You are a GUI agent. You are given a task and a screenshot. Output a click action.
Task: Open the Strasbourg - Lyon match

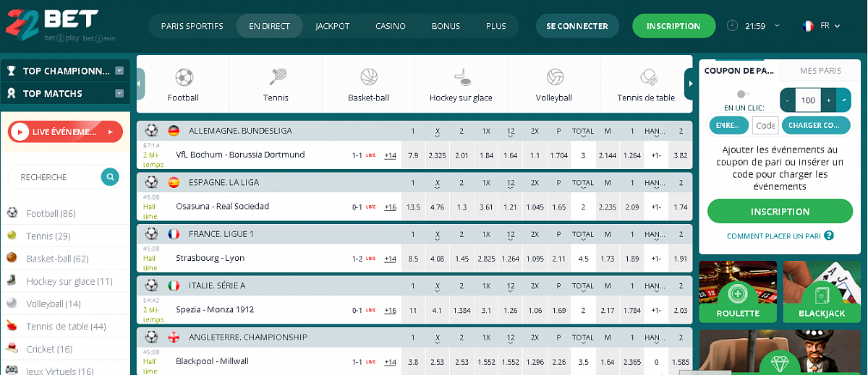(210, 258)
